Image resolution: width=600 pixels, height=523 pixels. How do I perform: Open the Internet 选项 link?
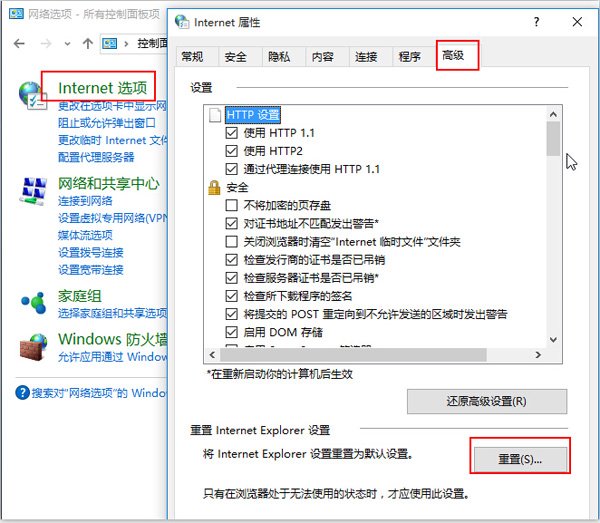click(x=103, y=88)
